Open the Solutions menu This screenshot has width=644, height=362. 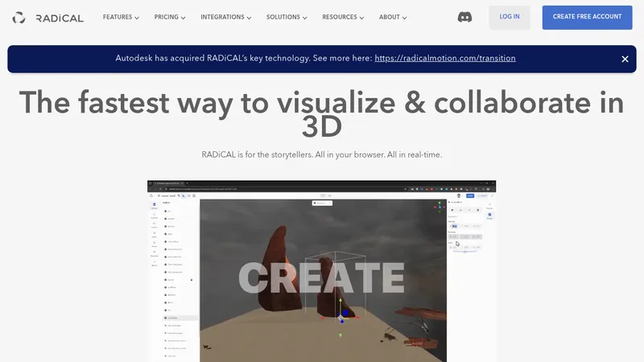tap(287, 17)
